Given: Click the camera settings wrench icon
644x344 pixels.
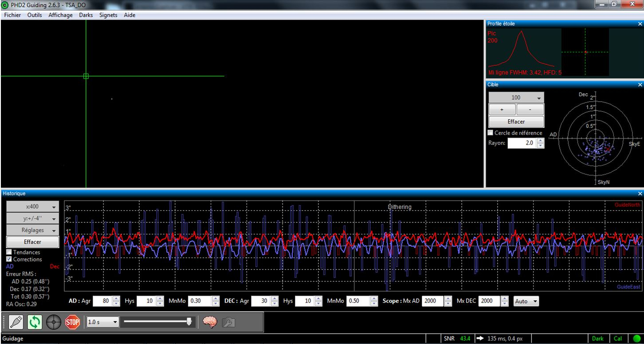Looking at the screenshot, I should tap(229, 322).
